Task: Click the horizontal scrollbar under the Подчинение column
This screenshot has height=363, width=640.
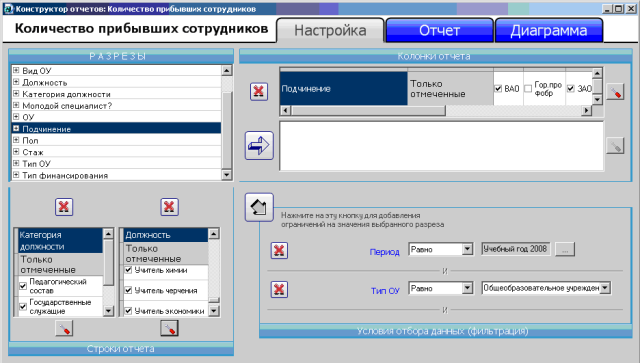Action: pos(436,110)
